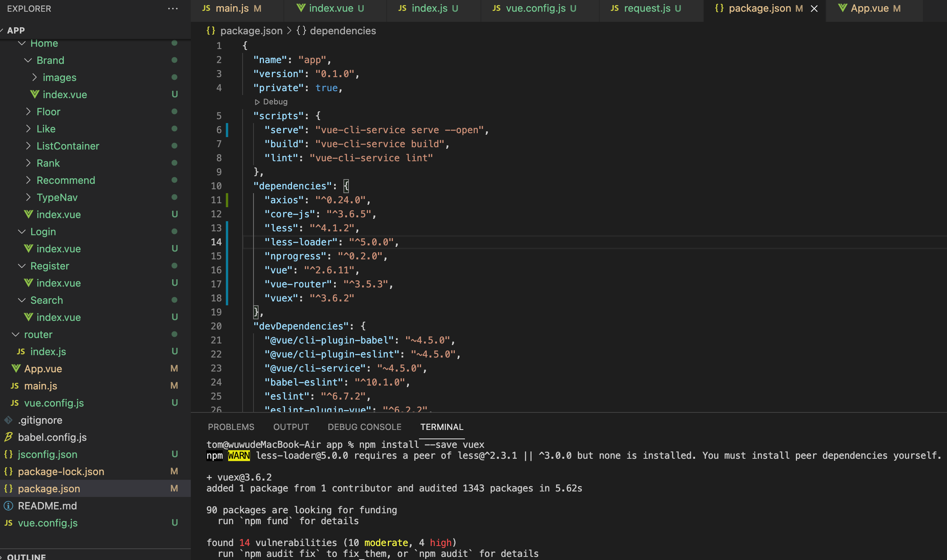Viewport: 947px width, 560px height.
Task: Open the vue.config.js editor tab
Action: click(535, 8)
